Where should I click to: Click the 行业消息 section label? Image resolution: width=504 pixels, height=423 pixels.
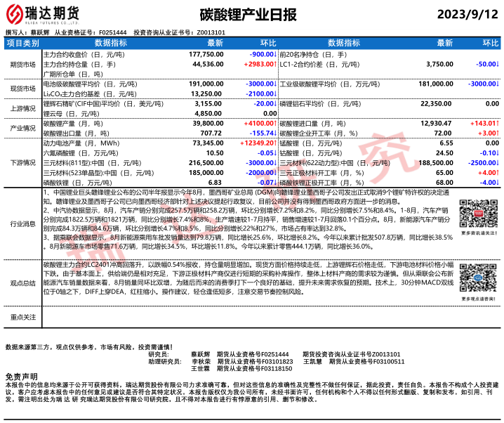22,223
